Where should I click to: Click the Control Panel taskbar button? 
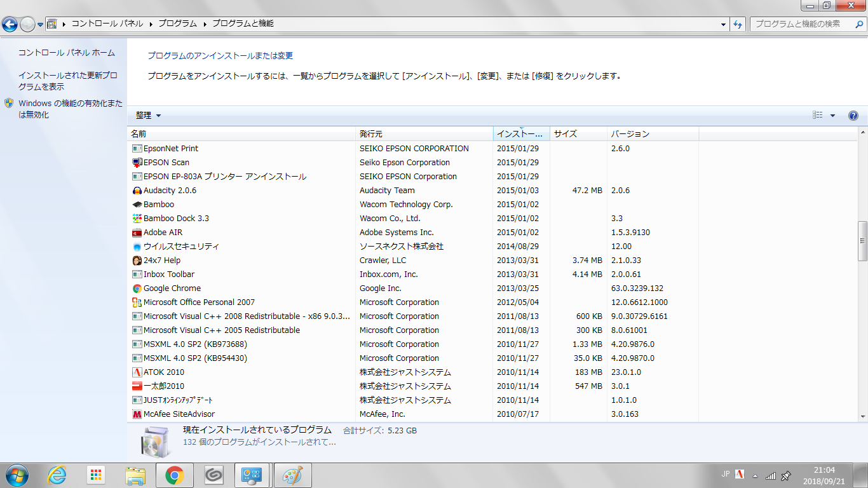[253, 475]
